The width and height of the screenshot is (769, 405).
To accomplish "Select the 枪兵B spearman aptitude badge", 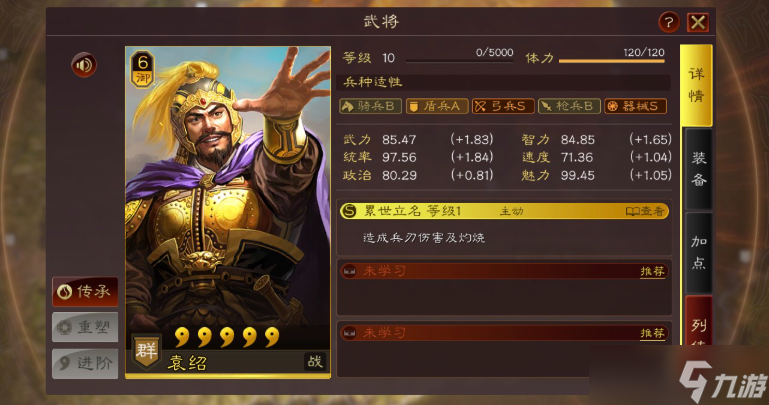I will (x=569, y=106).
